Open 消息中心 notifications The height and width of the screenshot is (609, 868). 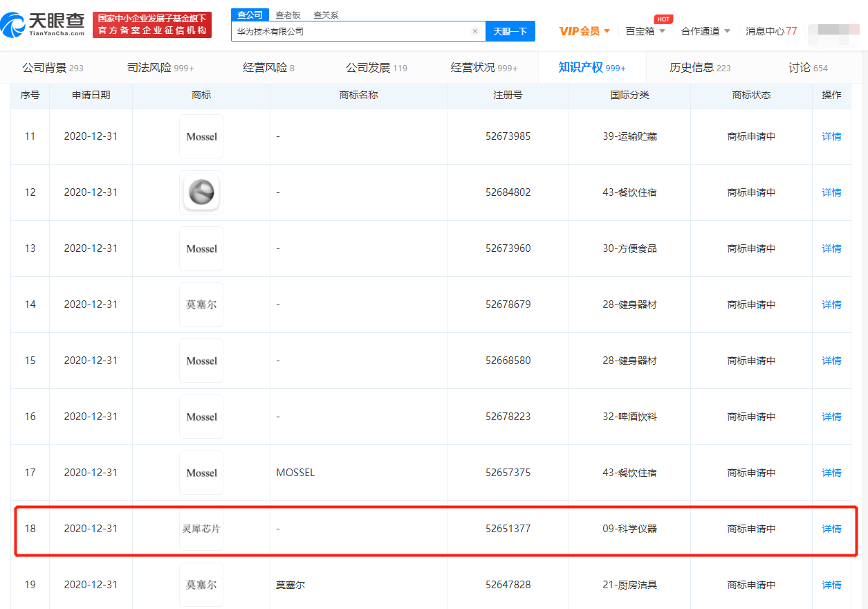770,31
